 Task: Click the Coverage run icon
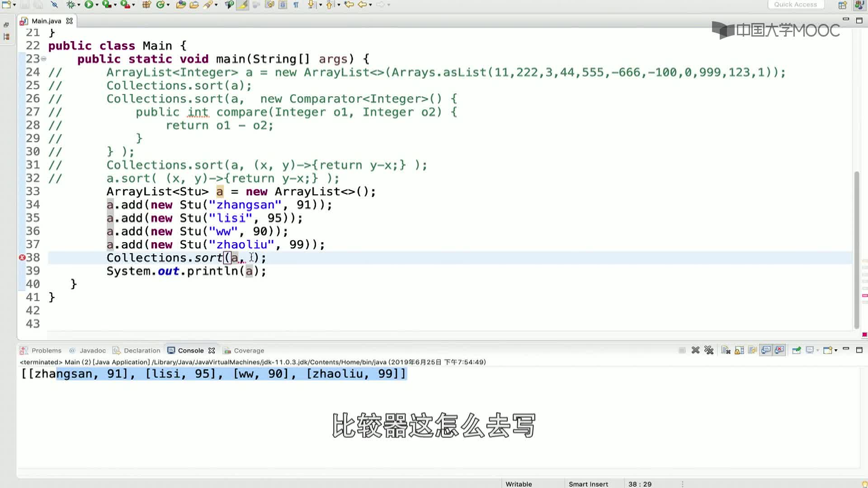coord(107,5)
